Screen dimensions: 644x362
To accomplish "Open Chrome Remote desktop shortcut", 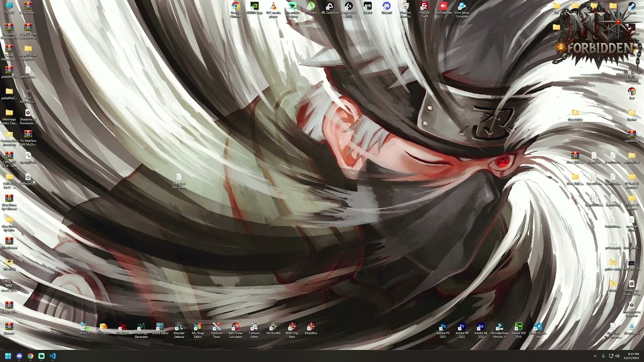I will [405, 9].
